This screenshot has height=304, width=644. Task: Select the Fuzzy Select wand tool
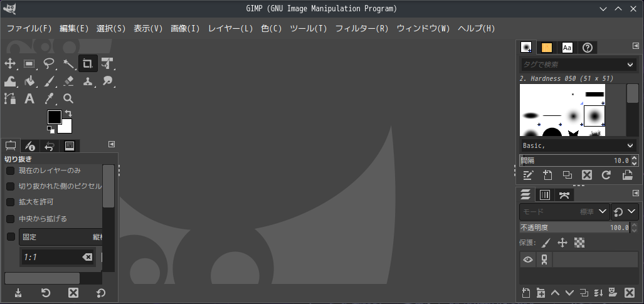pos(68,63)
